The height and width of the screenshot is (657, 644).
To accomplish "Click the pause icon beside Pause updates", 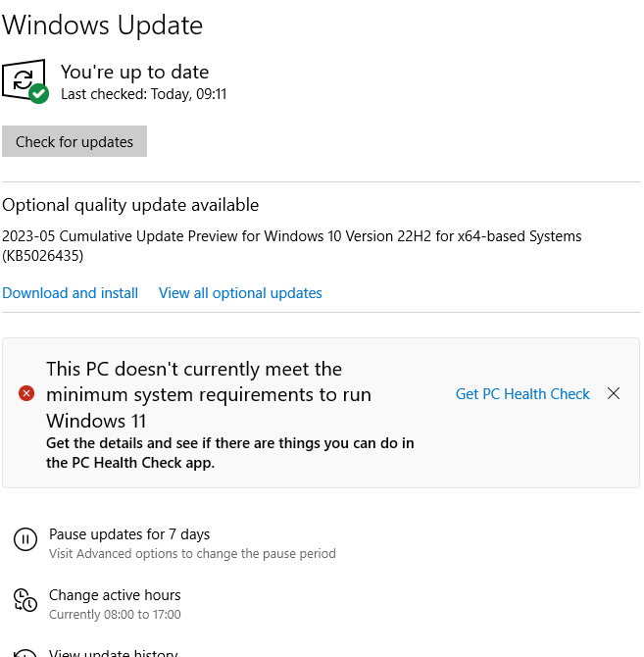I will pos(25,539).
